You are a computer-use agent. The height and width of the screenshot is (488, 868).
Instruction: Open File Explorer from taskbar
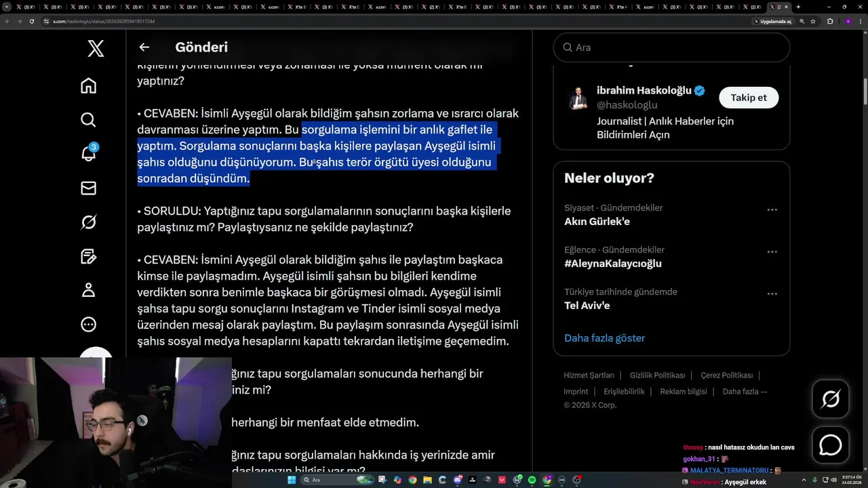tap(427, 480)
